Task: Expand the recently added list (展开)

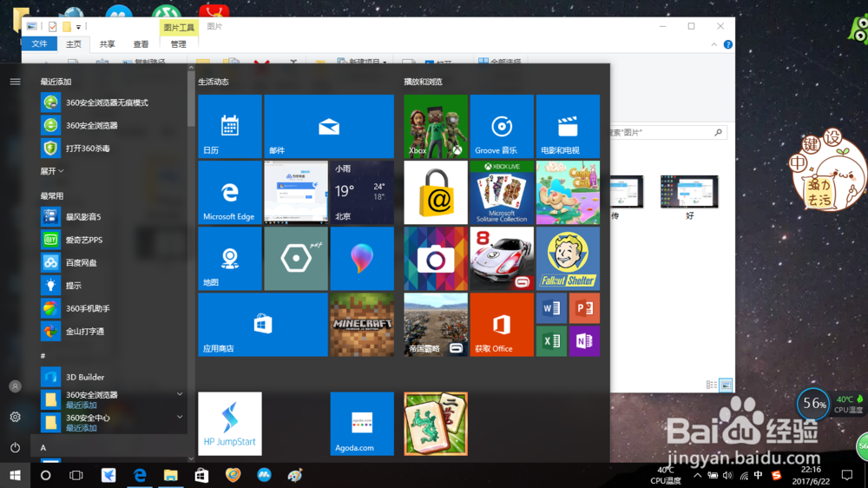Action: click(52, 171)
